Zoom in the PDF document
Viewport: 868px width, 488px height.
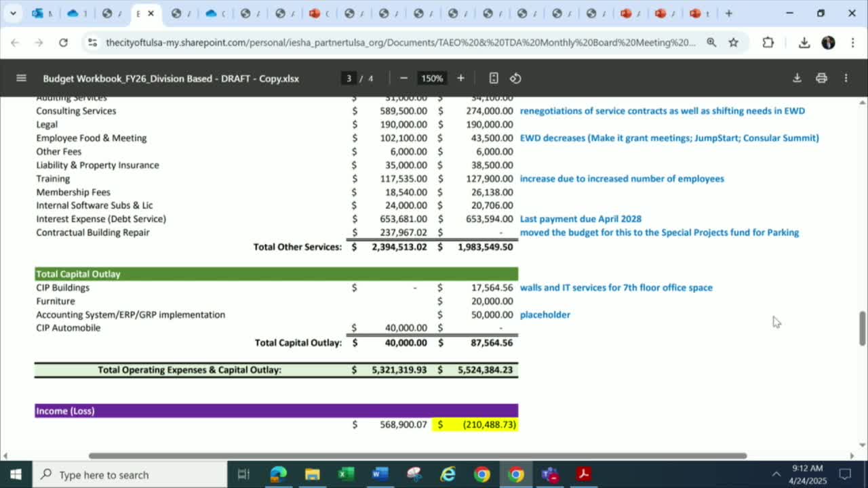tap(460, 78)
